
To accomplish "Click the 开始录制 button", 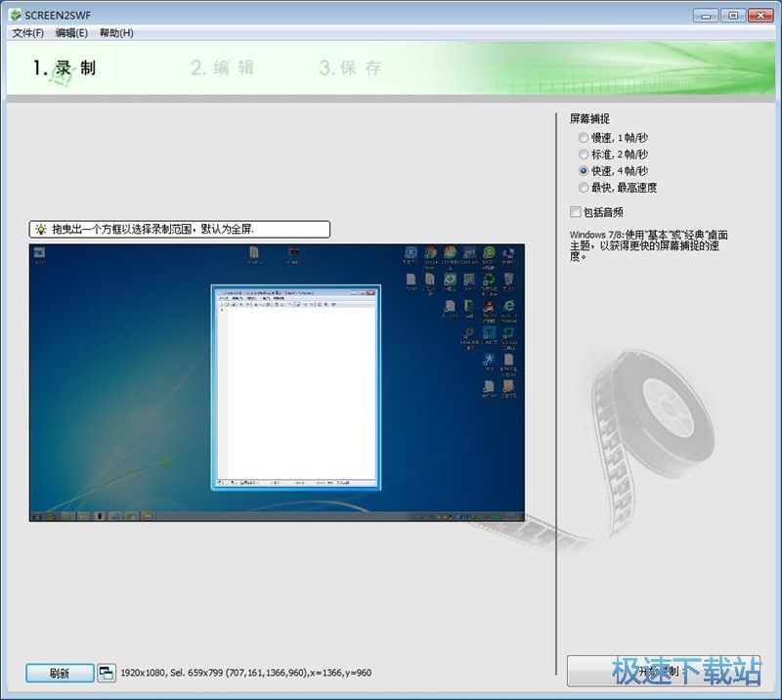I will pyautogui.click(x=664, y=671).
